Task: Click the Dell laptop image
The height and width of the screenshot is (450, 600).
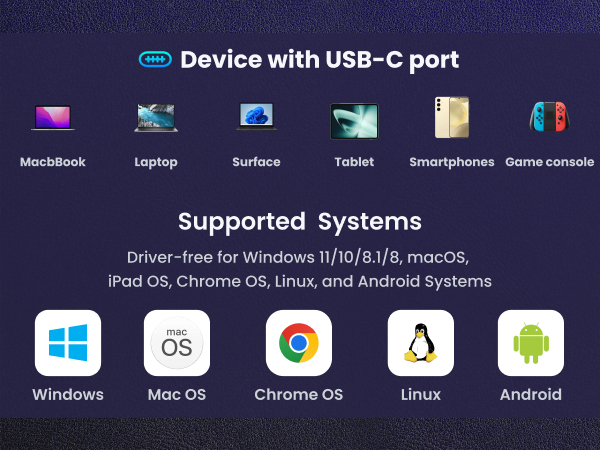Action: tap(156, 118)
